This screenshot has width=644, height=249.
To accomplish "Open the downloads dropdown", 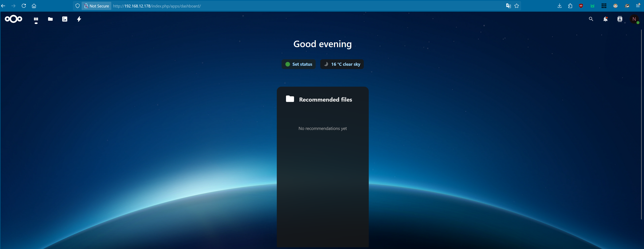I will (560, 6).
